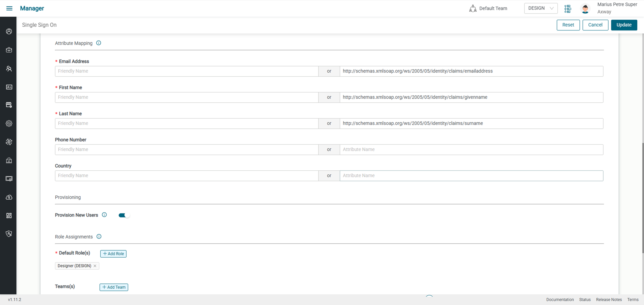Viewport: 644px width, 305px height.
Task: Focus the emailaddress claim attribute field
Action: tap(471, 71)
